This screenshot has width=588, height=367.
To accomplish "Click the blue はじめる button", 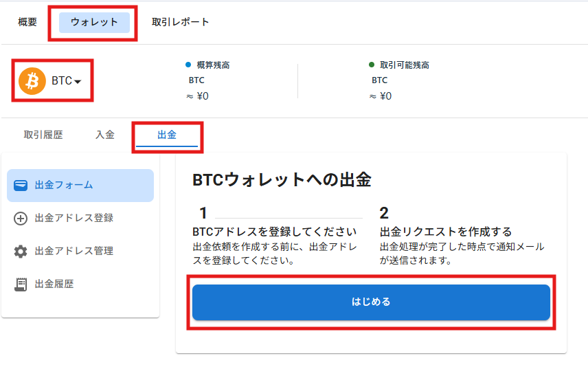I will [x=371, y=302].
